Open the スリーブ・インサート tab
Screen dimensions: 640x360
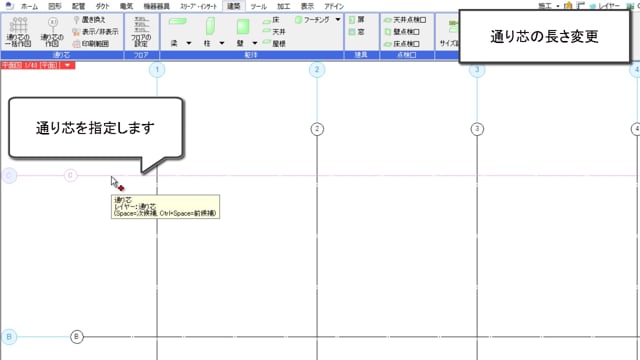point(198,6)
